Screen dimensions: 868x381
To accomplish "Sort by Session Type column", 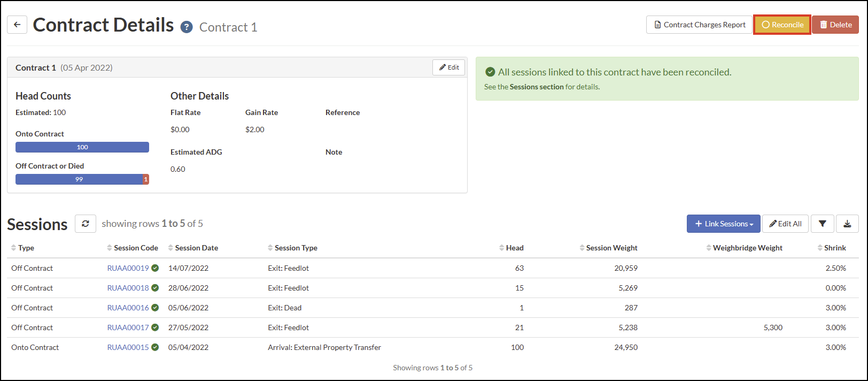I will [x=292, y=248].
